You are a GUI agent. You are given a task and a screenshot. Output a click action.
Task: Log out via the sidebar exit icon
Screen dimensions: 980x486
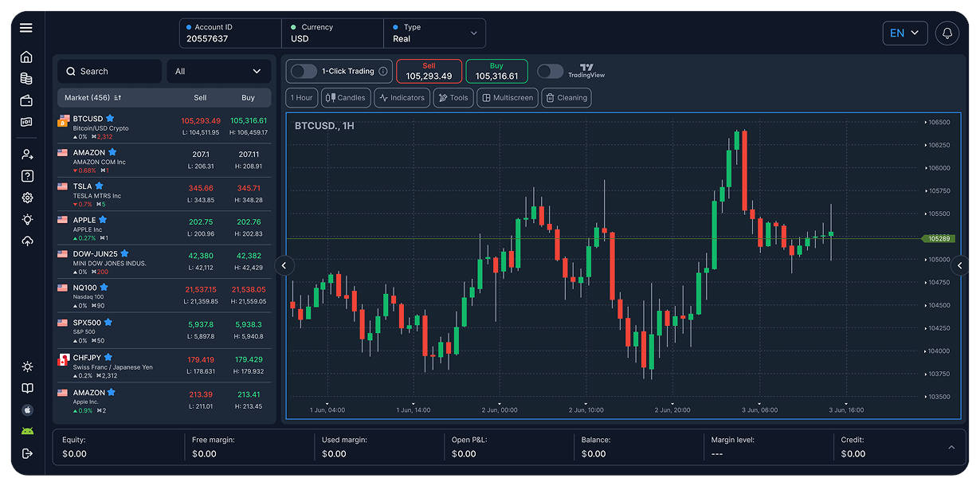click(x=26, y=452)
